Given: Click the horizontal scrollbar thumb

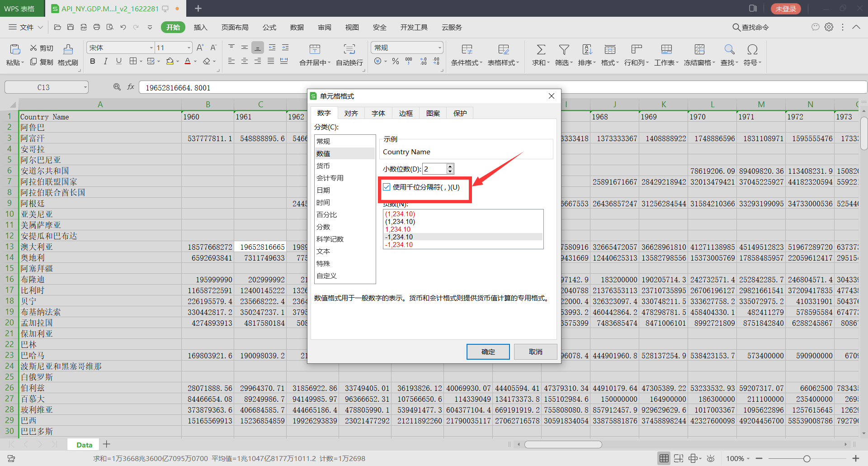Looking at the screenshot, I should pos(563,444).
